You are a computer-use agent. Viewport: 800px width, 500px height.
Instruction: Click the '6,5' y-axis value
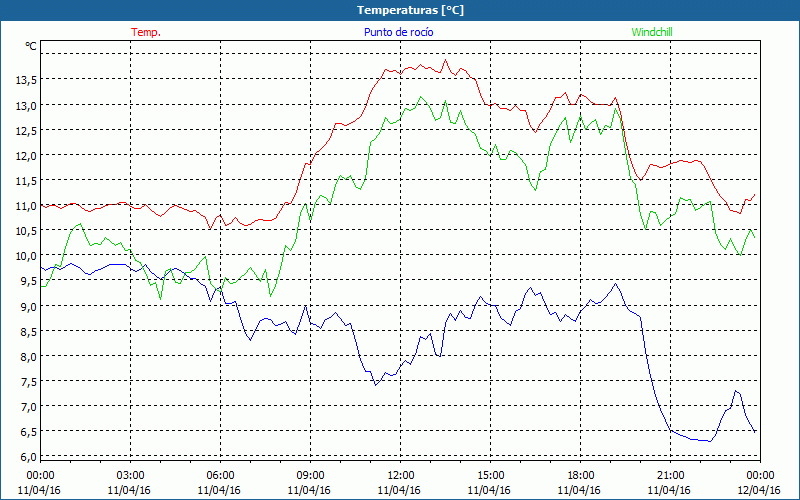click(29, 432)
